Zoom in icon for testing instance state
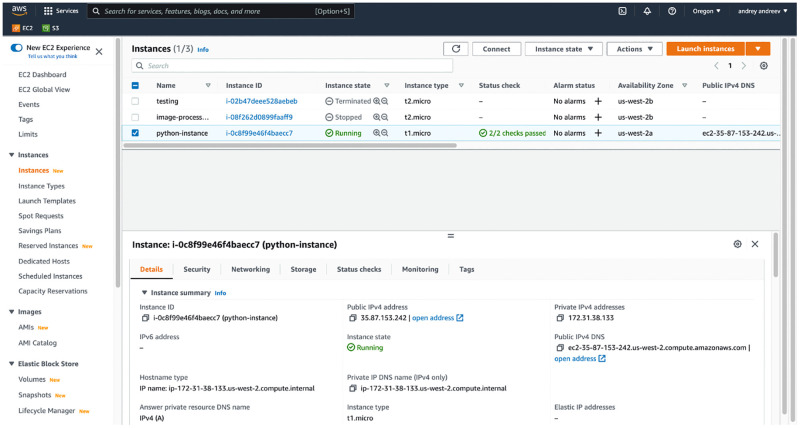 377,102
